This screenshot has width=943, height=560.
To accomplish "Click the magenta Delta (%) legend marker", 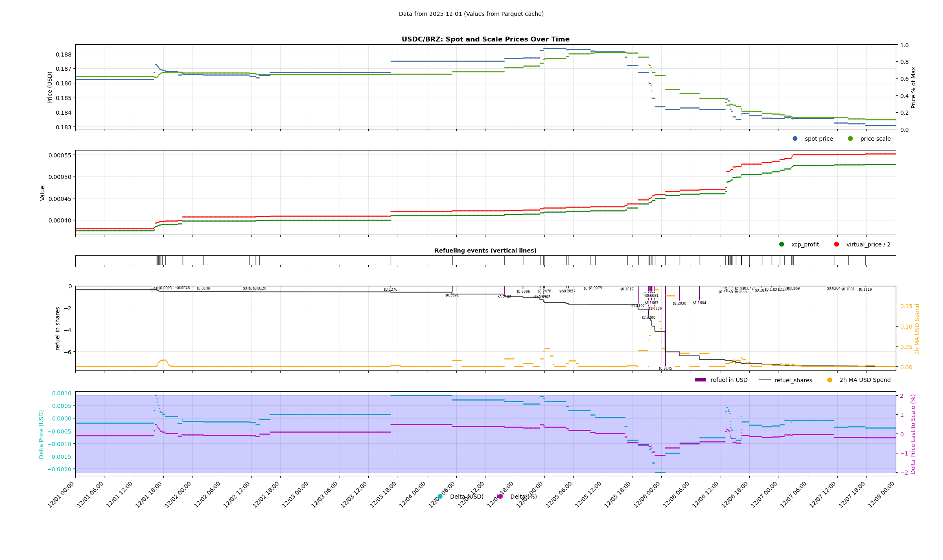I will pyautogui.click(x=500, y=497).
